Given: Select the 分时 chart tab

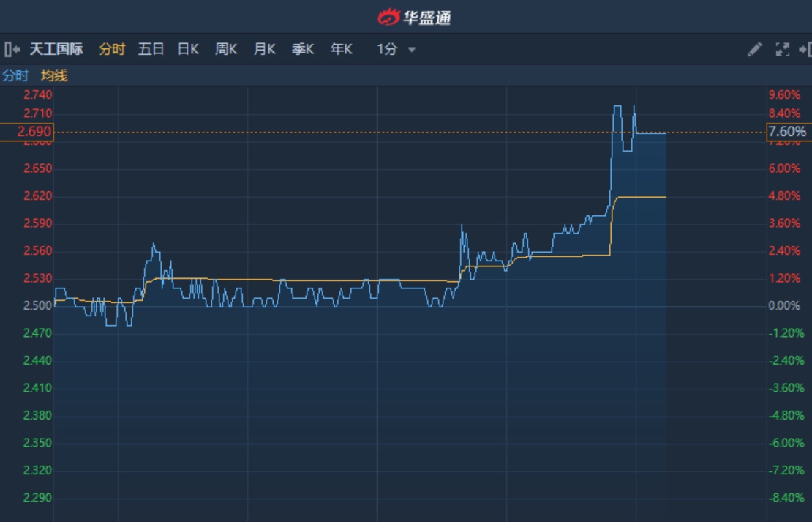Looking at the screenshot, I should 113,49.
